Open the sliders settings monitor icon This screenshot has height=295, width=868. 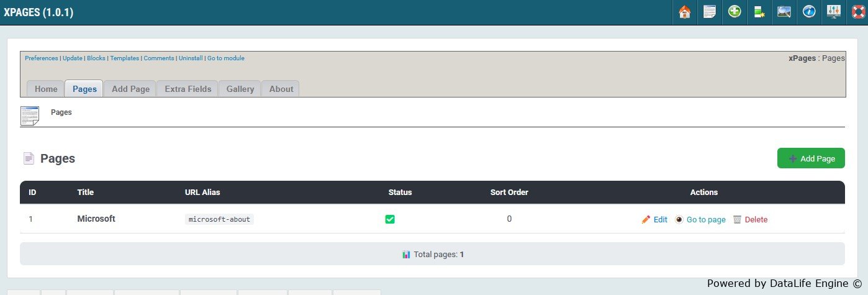tap(834, 12)
